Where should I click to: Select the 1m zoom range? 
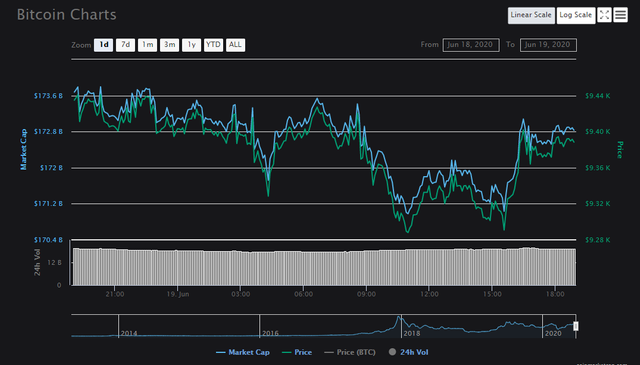click(x=147, y=45)
